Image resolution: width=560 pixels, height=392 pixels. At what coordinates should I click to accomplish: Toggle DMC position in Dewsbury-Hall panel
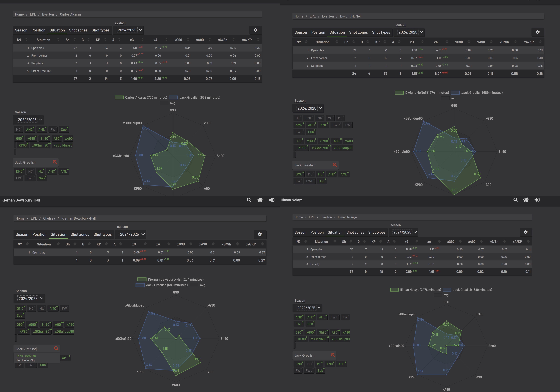pos(20,309)
